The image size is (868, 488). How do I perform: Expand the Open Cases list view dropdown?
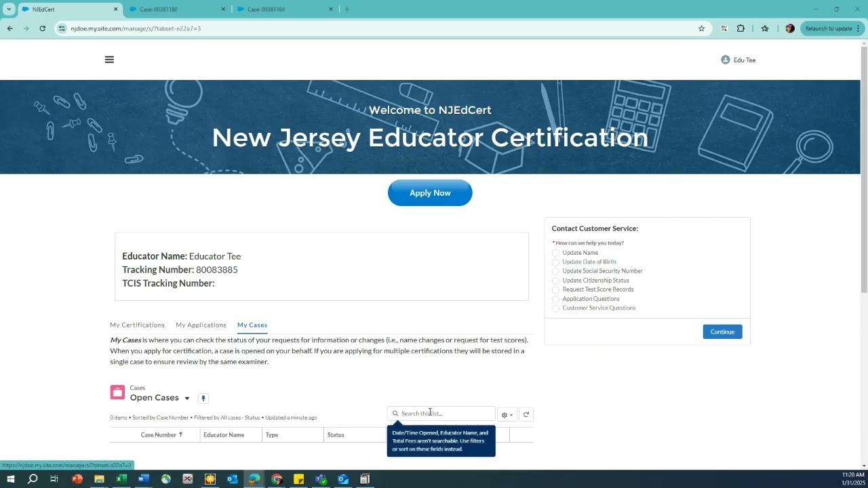tap(187, 399)
